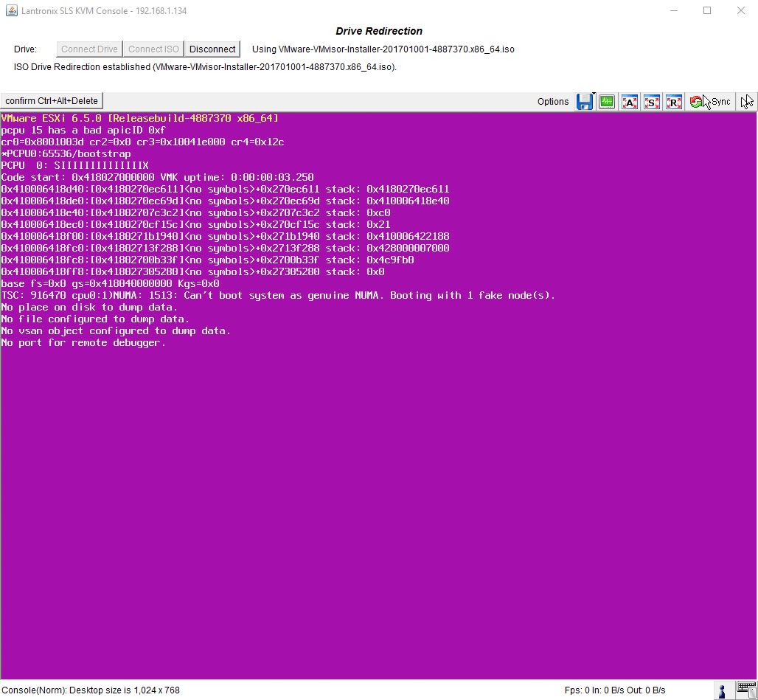This screenshot has width=758, height=700.
Task: Click the stack trace line starting '0x410006418d40'
Action: tap(226, 189)
